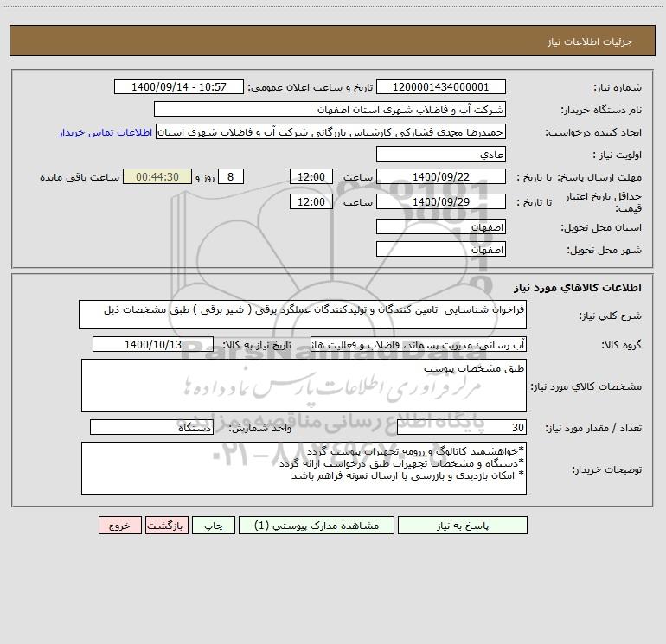Click the پاسخ به نیاز button
The width and height of the screenshot is (666, 644).
pos(463,525)
